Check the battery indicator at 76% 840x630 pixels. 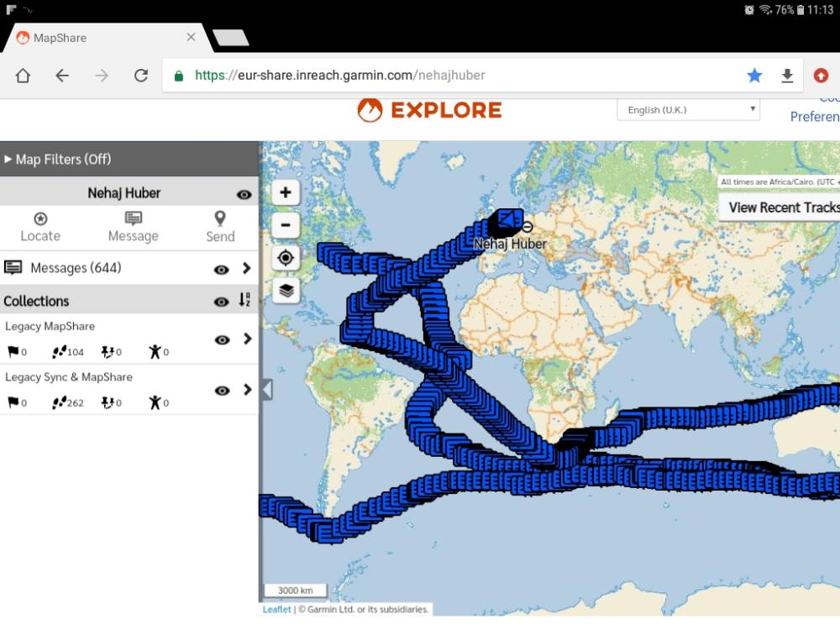790,9
